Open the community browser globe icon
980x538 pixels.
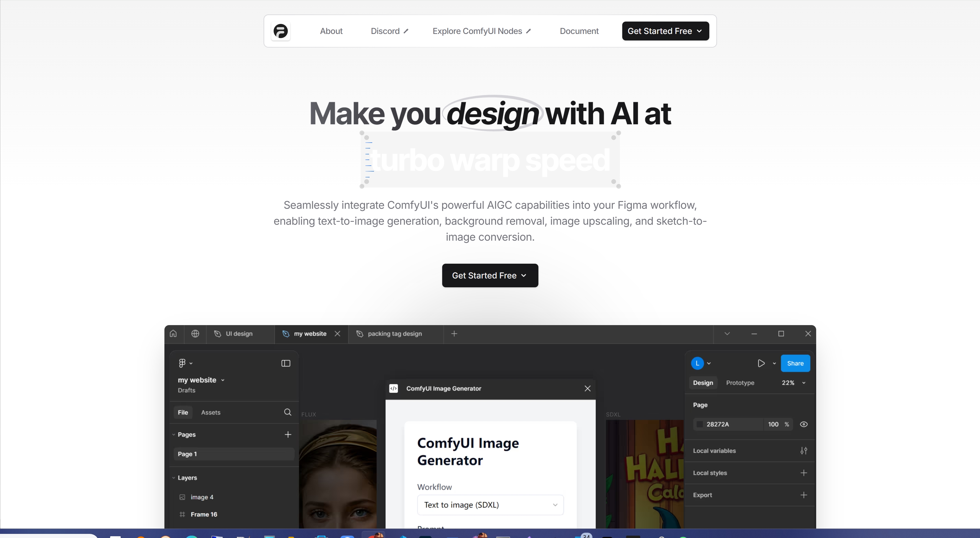(195, 334)
